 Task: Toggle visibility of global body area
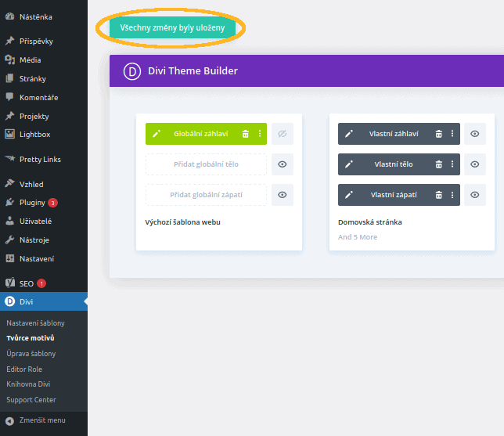(x=283, y=164)
